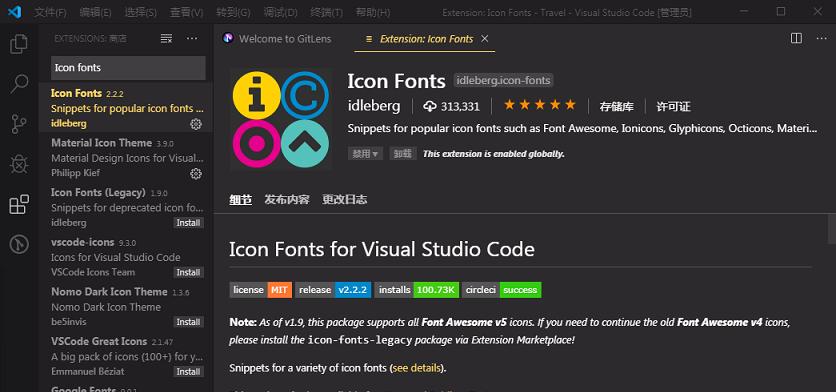Open the Search view in activity bar
Screen dimensions: 836x392
coord(19,83)
